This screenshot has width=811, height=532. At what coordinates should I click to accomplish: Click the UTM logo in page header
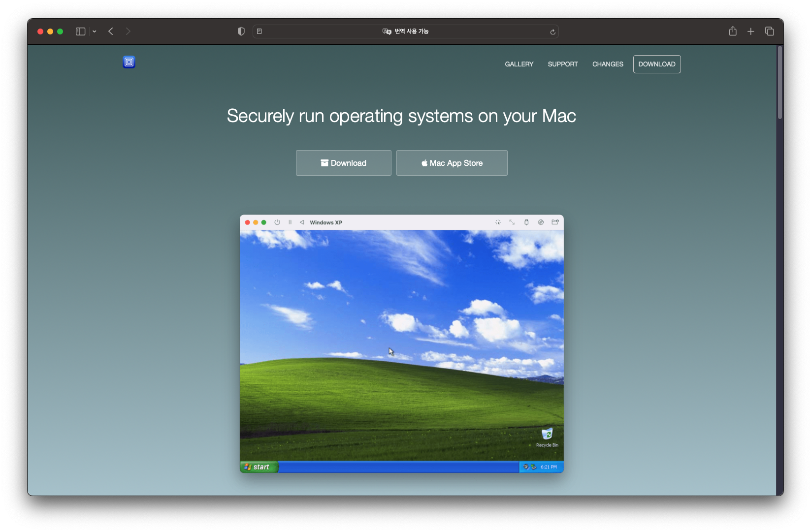129,62
